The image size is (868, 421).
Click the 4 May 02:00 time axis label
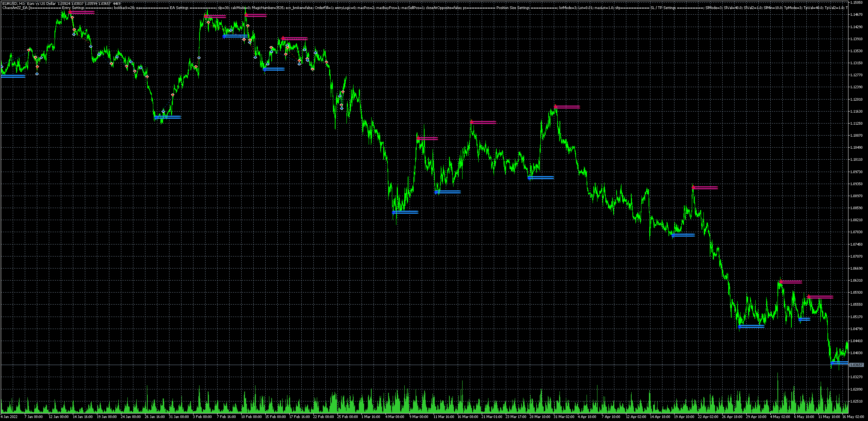pyautogui.click(x=780, y=416)
